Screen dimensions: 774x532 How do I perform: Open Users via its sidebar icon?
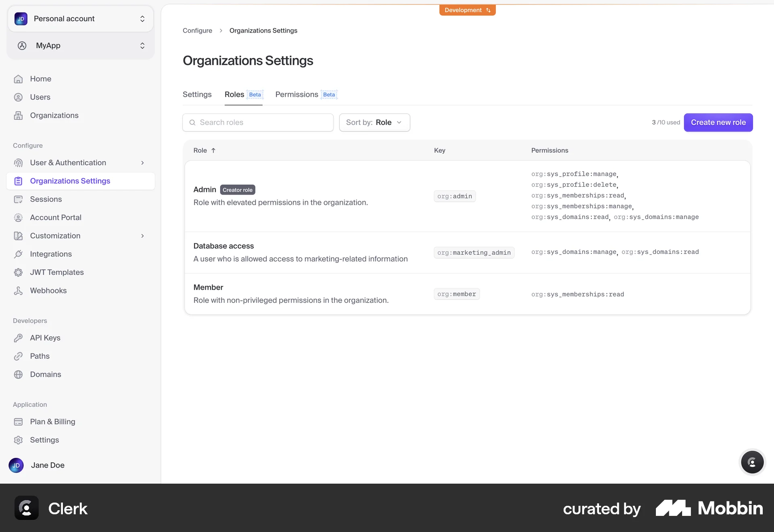[19, 97]
